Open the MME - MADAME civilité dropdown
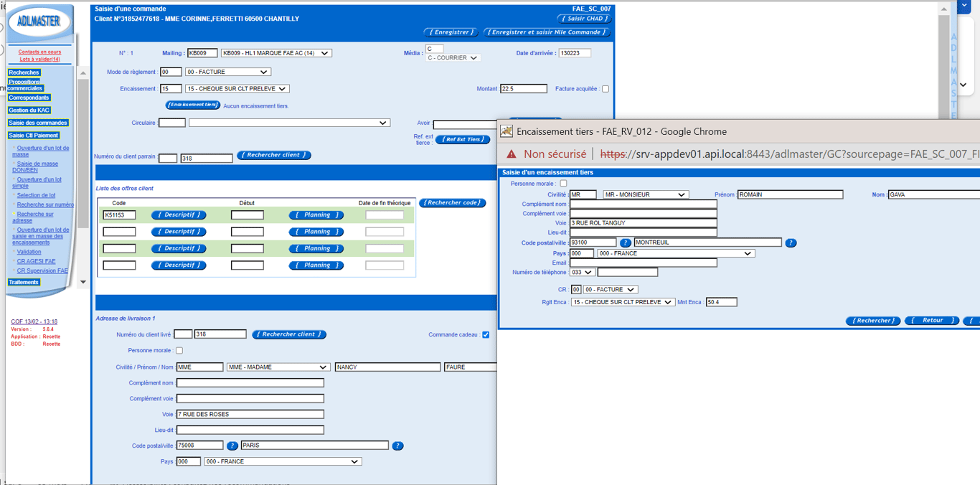Viewport: 980px width, 485px height. (x=278, y=367)
